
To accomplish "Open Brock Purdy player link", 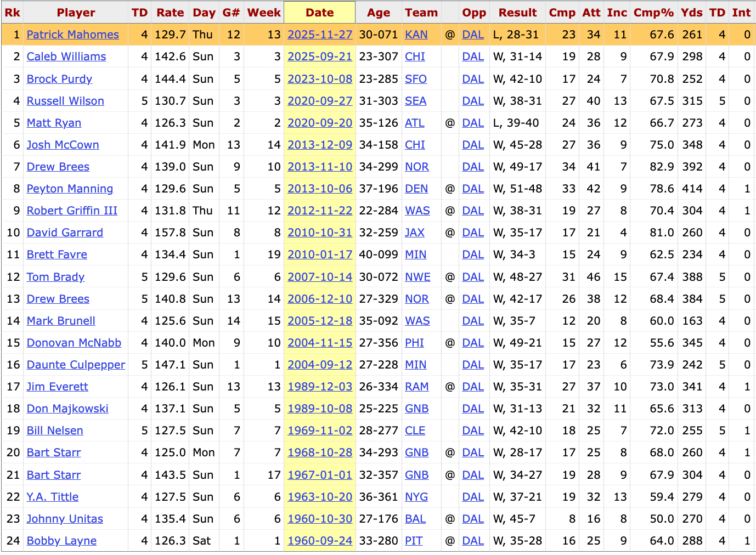I will coord(59,79).
